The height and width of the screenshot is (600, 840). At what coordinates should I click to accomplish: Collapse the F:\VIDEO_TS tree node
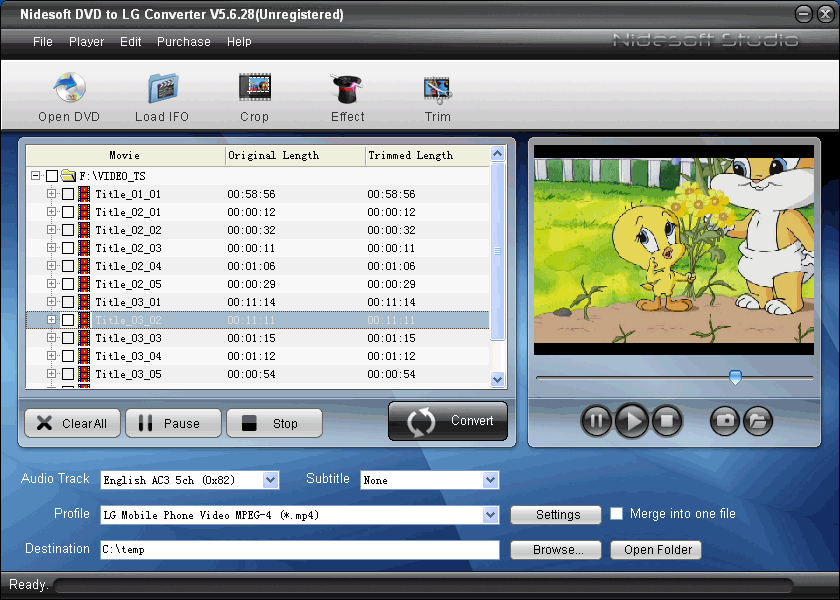click(x=35, y=176)
